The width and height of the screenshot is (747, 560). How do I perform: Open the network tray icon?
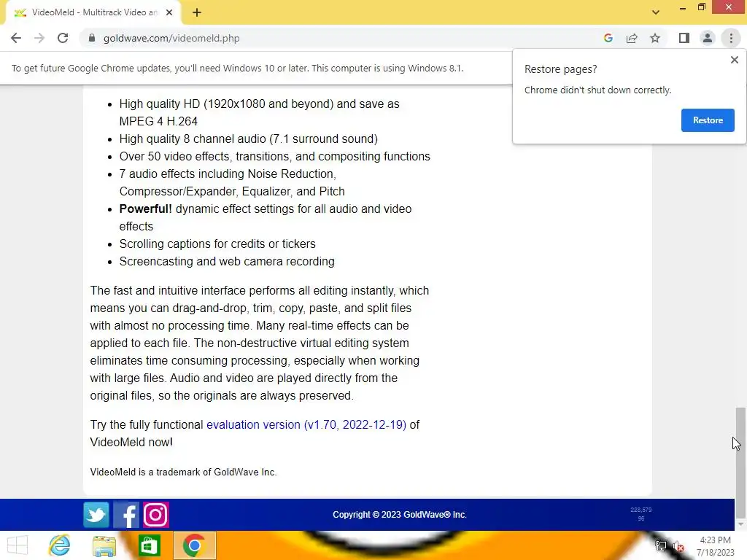pyautogui.click(x=660, y=546)
